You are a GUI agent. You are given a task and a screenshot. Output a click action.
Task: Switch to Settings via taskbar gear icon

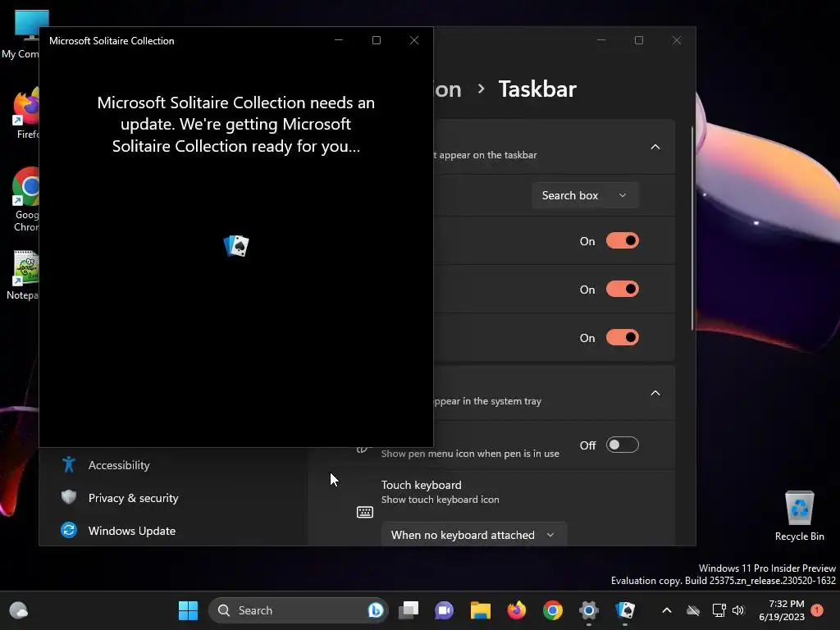click(x=589, y=610)
